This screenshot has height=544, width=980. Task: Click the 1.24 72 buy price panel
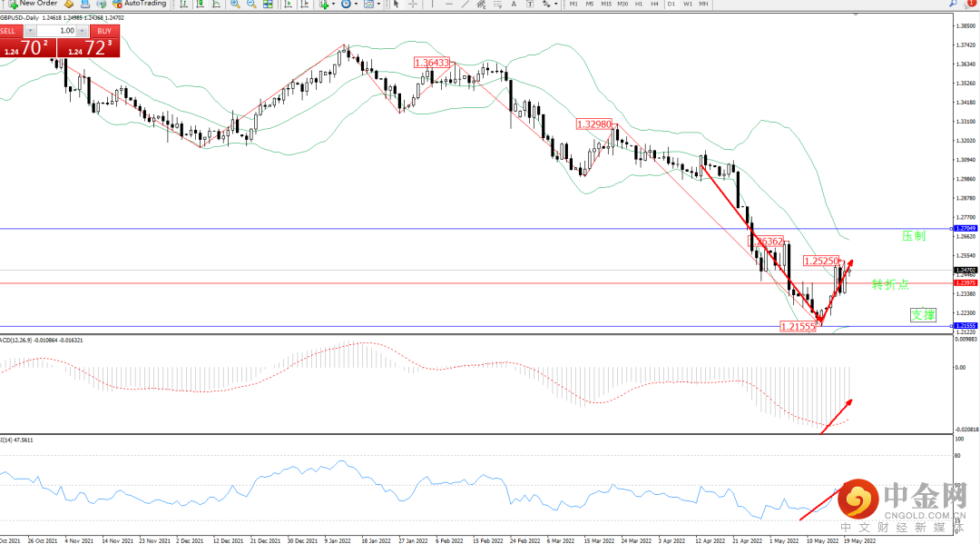click(88, 47)
